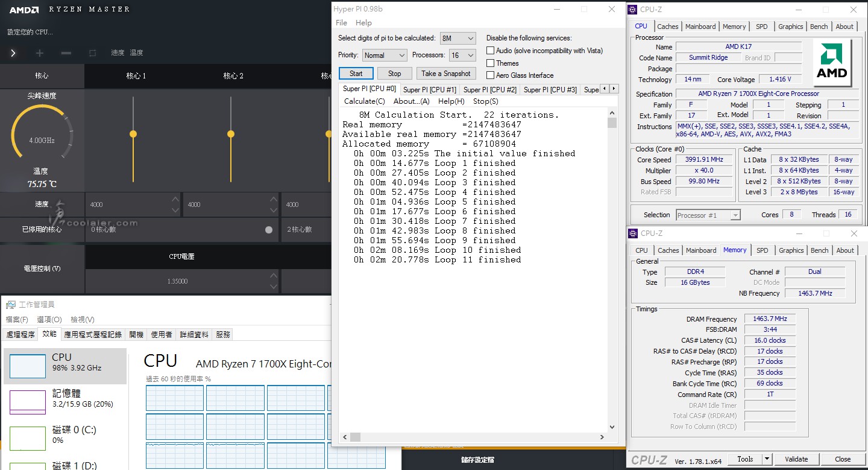Viewport: 868px width, 470px height.
Task: Open Bench tab in lower CPU-Z window
Action: click(x=819, y=250)
